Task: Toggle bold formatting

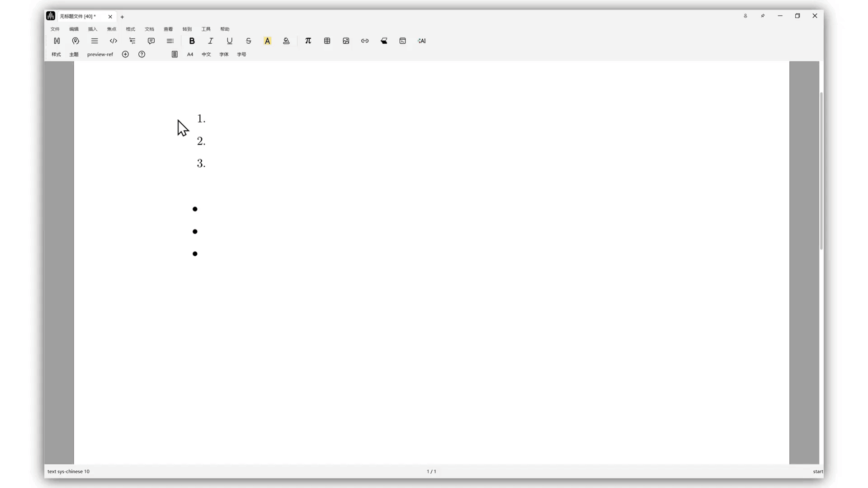Action: point(192,41)
